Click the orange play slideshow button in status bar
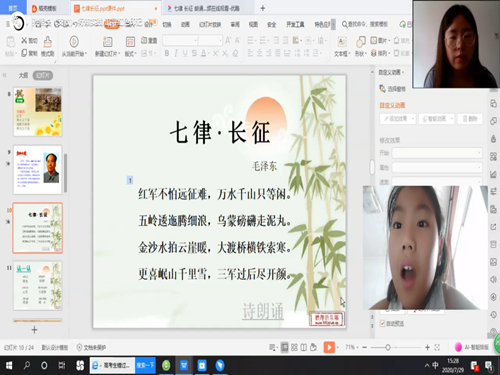500x375 pixels. (x=329, y=347)
